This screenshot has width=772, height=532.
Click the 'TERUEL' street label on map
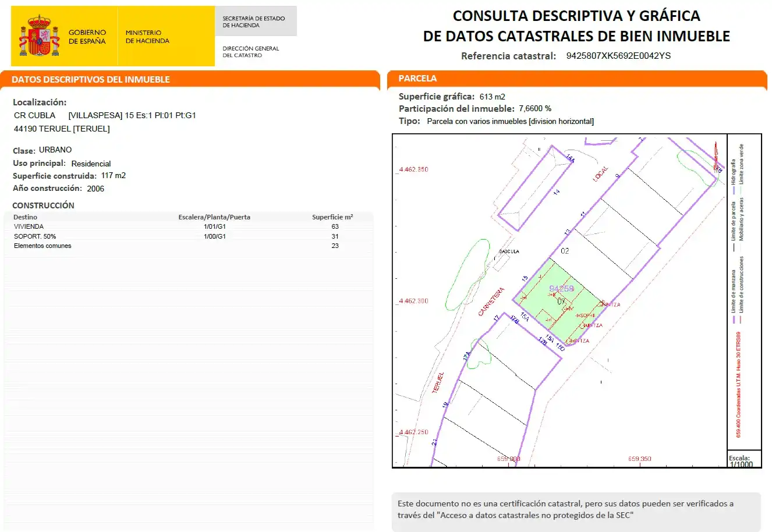coord(438,382)
